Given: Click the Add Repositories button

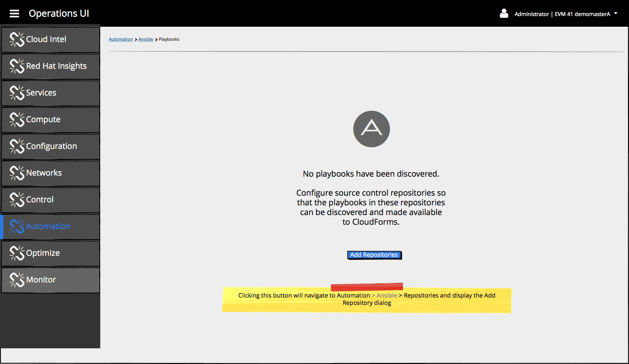Looking at the screenshot, I should (x=374, y=255).
